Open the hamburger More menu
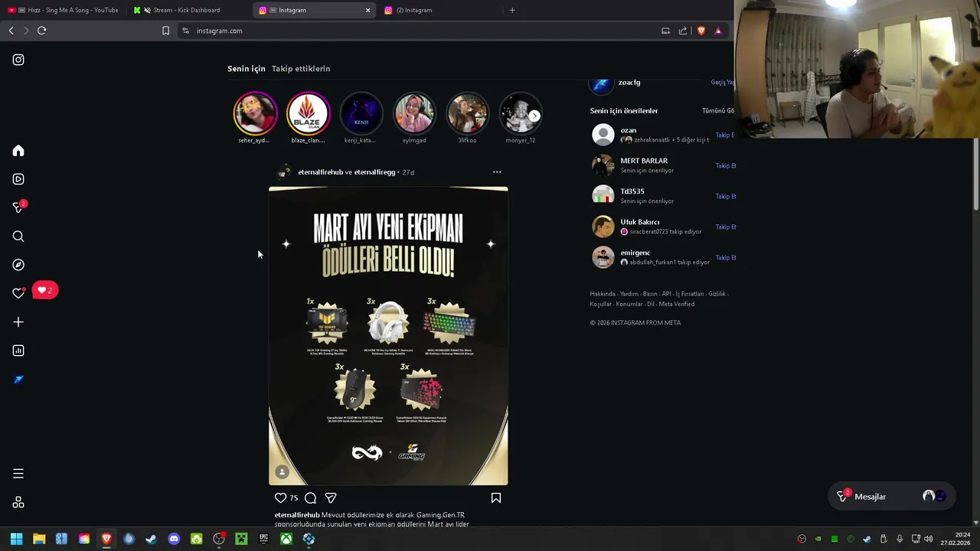 coord(18,474)
